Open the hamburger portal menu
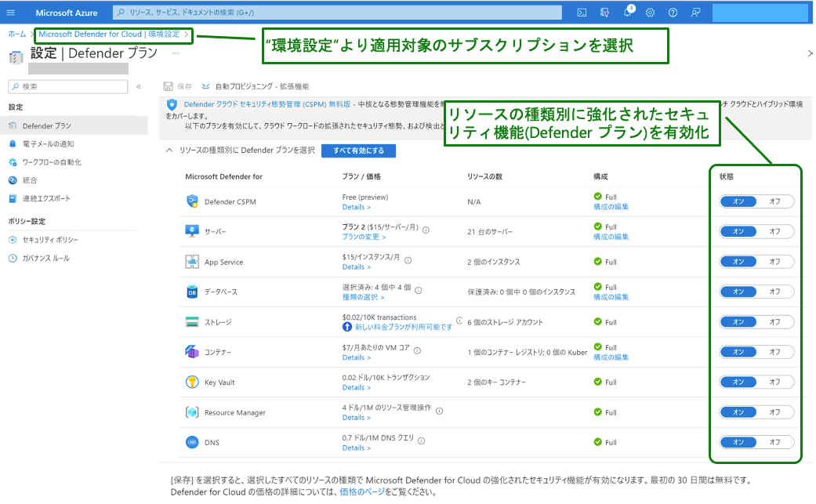Viewport: 816px width, 504px height. 11,13
